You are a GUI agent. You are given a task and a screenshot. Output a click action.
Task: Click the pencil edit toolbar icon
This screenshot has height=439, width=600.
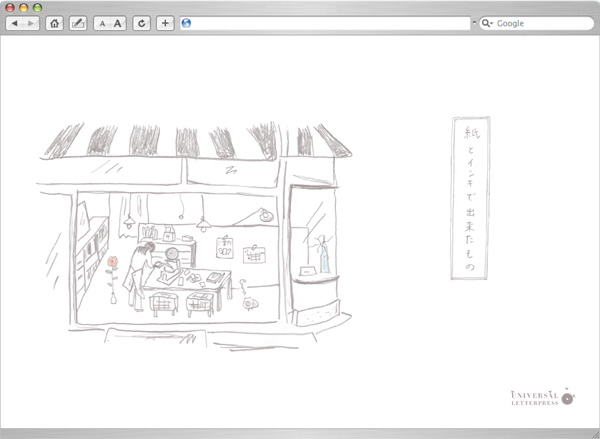point(78,23)
